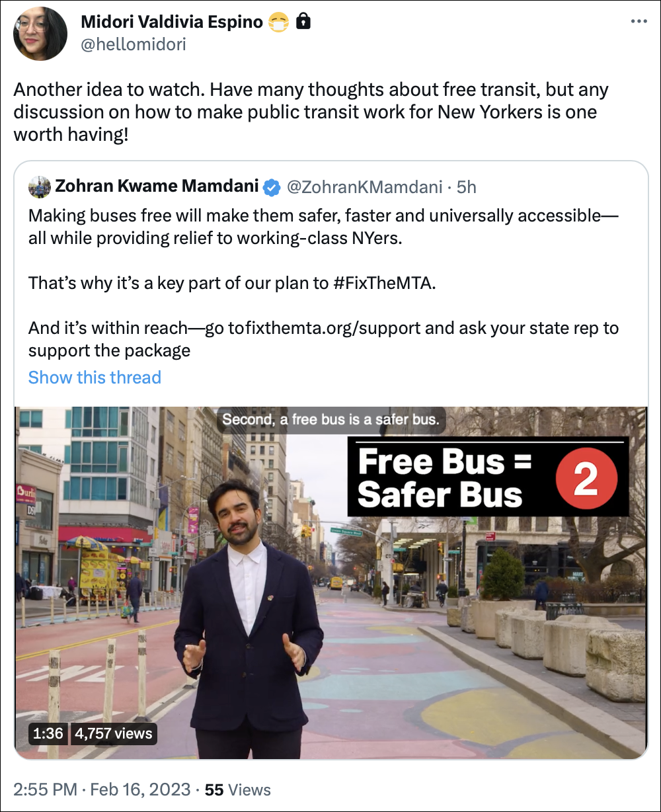Click the 55 Views counter
The image size is (661, 812).
coord(238,790)
